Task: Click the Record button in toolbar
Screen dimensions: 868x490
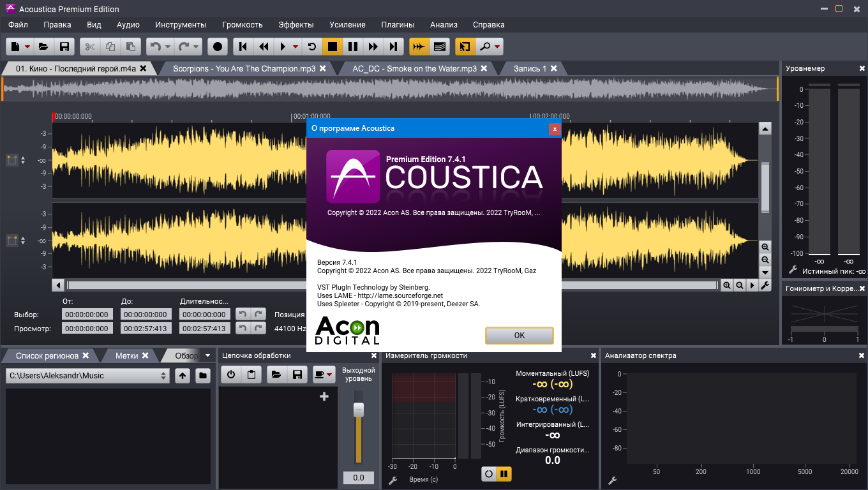Action: (218, 47)
